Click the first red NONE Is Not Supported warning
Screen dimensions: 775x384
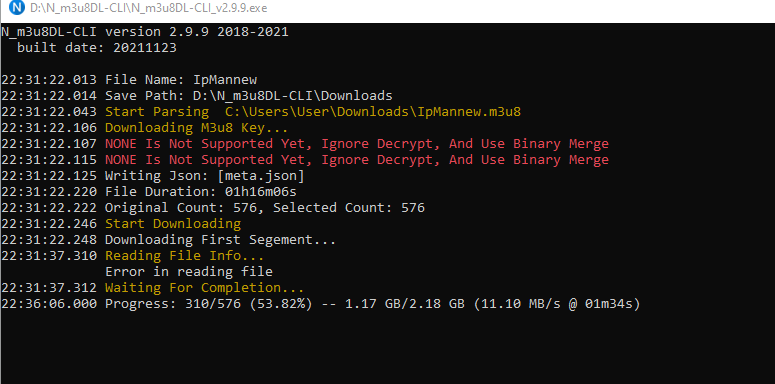305,144
